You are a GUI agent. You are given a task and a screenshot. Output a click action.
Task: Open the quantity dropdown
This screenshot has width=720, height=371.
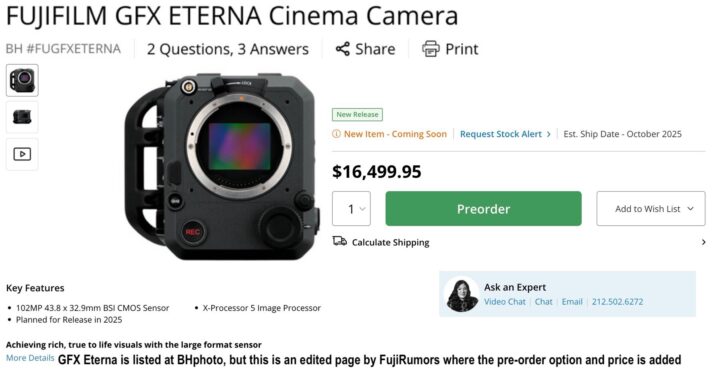351,209
